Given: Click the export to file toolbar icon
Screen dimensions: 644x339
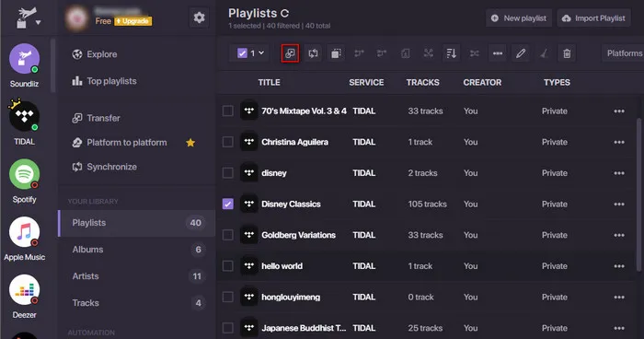Looking at the screenshot, I should pos(406,53).
